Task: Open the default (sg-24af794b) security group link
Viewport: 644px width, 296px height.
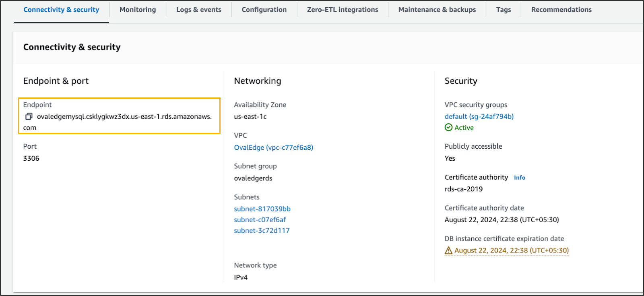Action: coord(479,116)
